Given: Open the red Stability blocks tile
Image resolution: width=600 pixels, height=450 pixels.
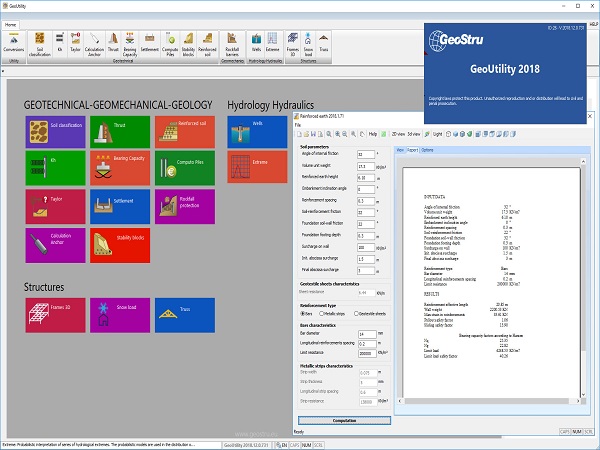Looking at the screenshot, I should [x=120, y=246].
